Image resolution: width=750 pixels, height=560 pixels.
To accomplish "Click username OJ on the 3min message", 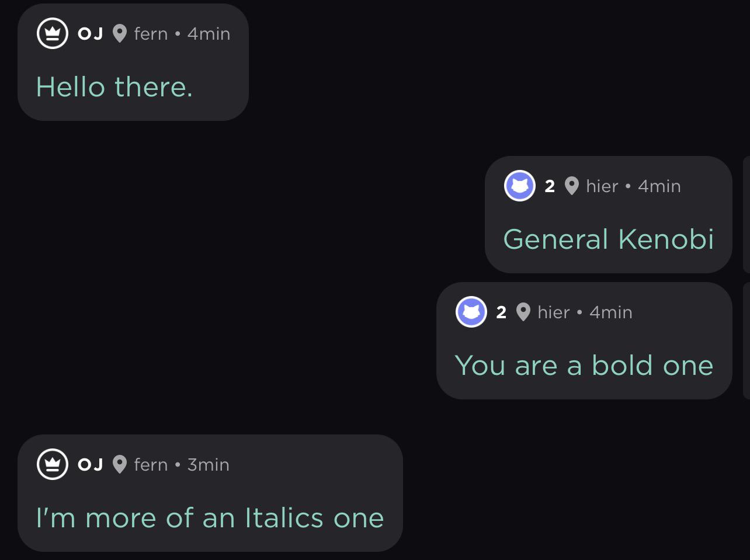I will coord(91,465).
